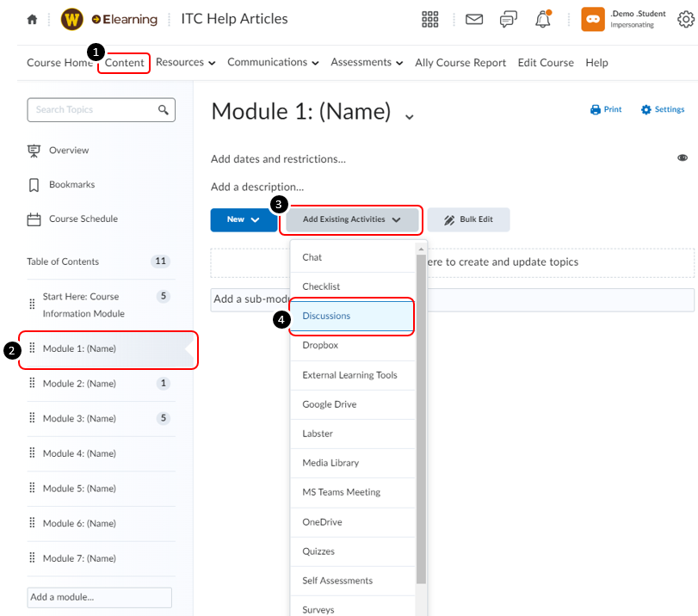Click the Bulk Edit button
This screenshot has width=698, height=616.
(468, 219)
